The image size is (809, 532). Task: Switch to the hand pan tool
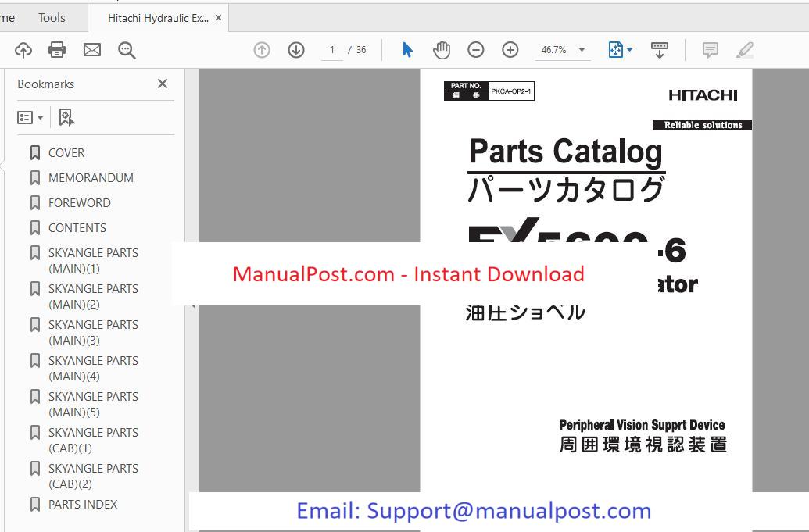(442, 50)
